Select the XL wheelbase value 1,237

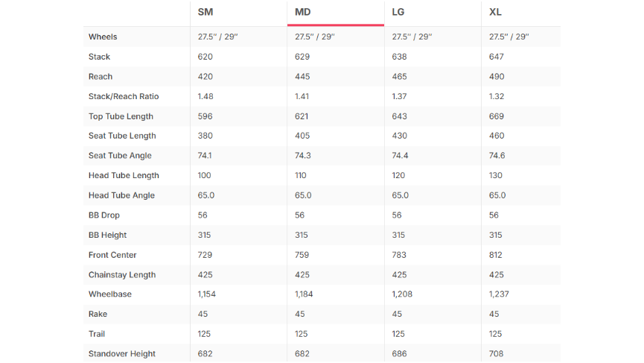pos(499,294)
